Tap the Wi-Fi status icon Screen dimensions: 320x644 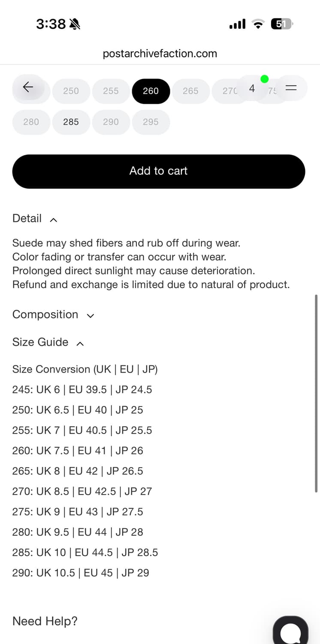click(258, 24)
